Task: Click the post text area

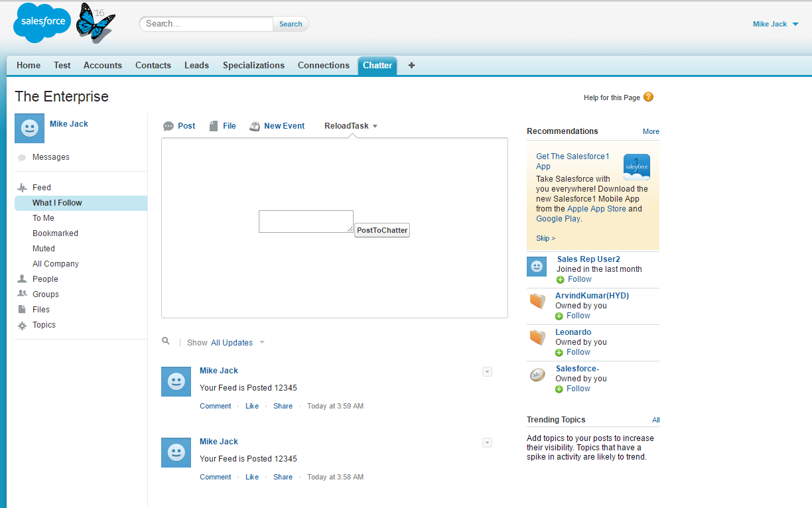Action: point(306,222)
